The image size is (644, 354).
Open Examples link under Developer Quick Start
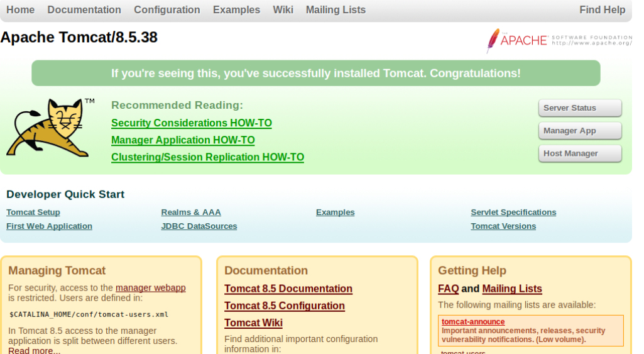click(x=335, y=212)
